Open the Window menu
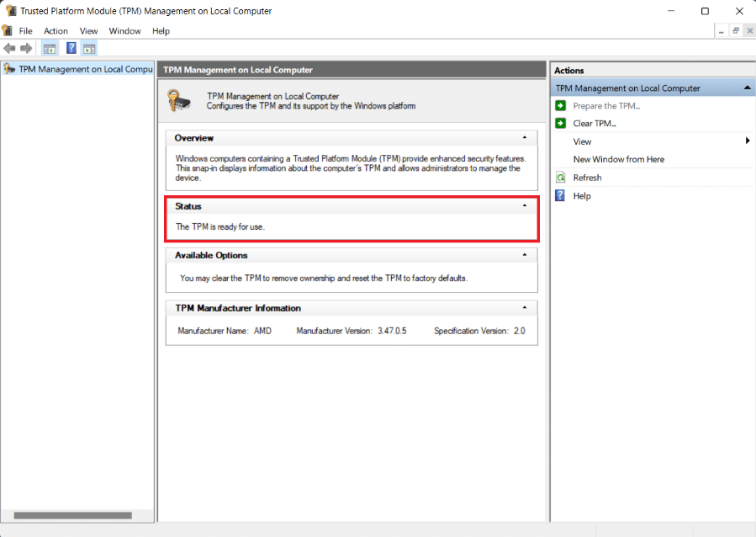Screen dimensions: 756x537 (124, 31)
